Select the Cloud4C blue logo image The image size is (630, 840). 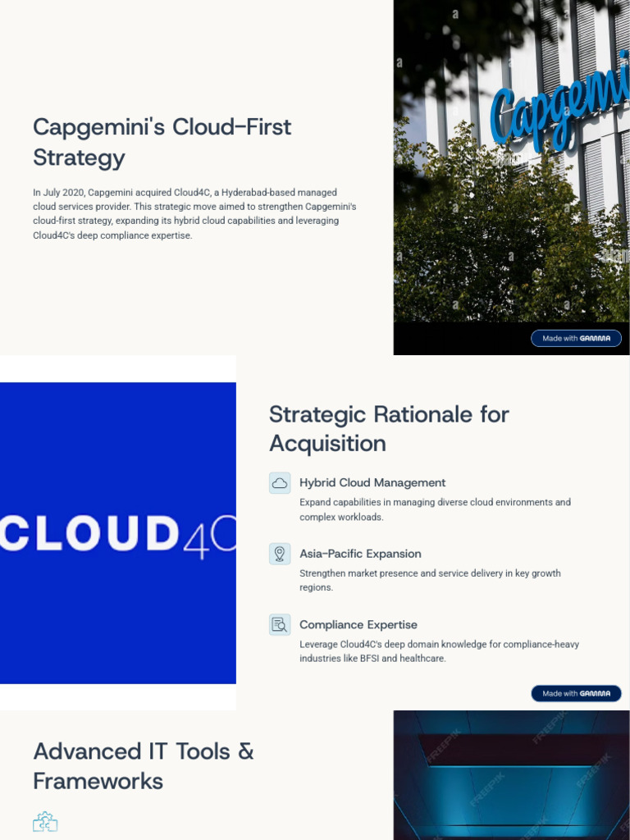point(118,533)
